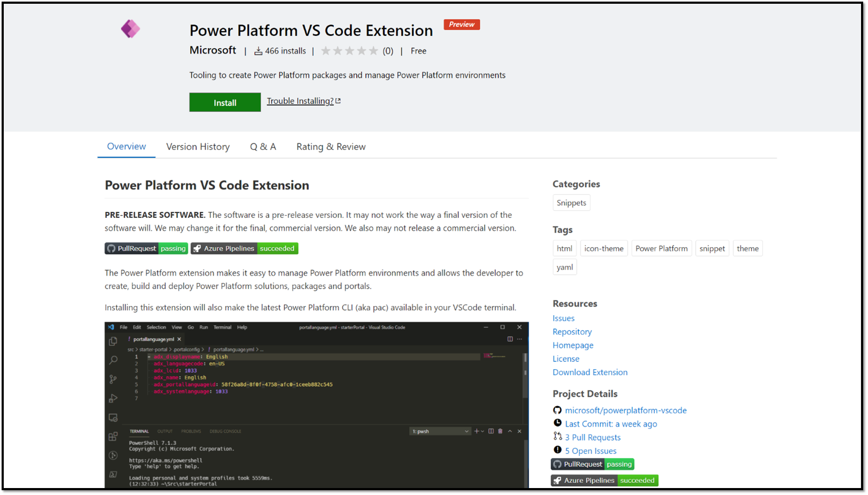Screen dimensions: 868x495
Task: Click the Azure Pipelines succeeded badge in overview
Action: (x=245, y=248)
